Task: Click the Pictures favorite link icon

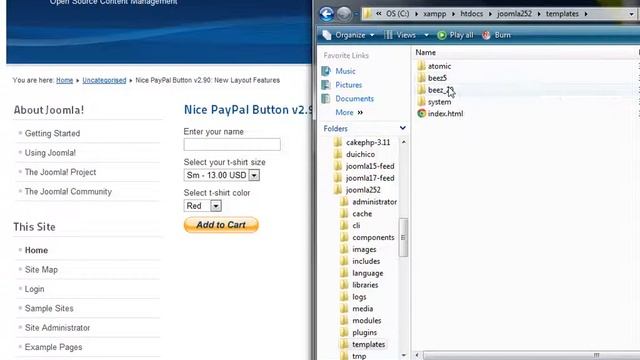Action: [326, 85]
